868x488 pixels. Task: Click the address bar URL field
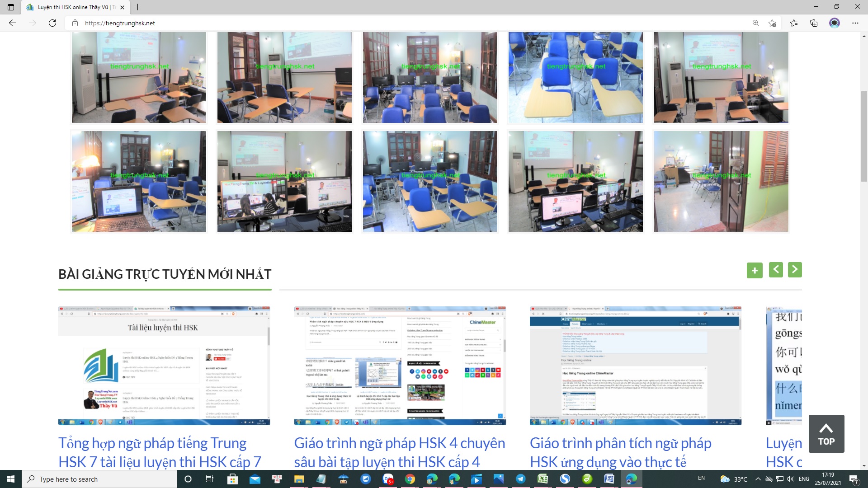[x=316, y=23]
